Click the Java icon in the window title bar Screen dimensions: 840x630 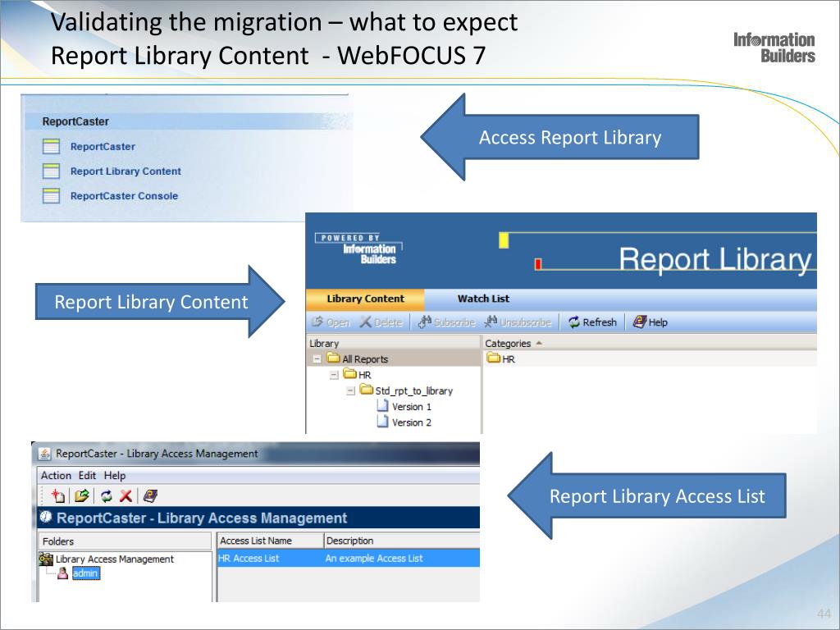(45, 454)
